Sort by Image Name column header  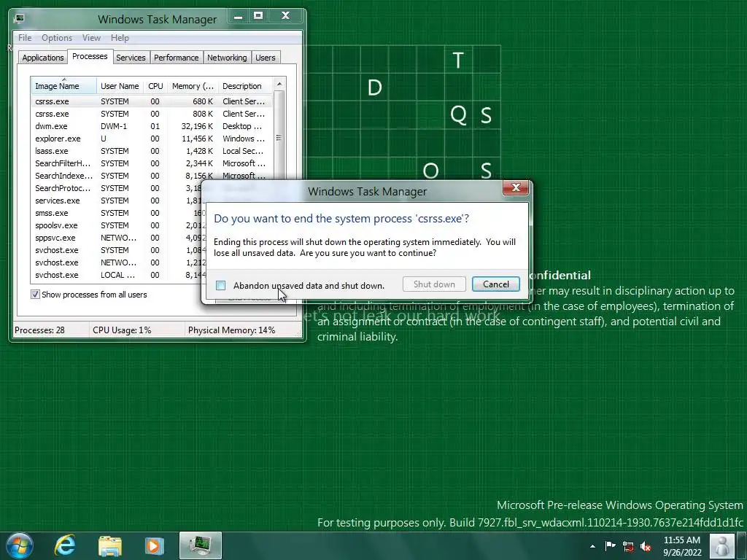tap(64, 86)
